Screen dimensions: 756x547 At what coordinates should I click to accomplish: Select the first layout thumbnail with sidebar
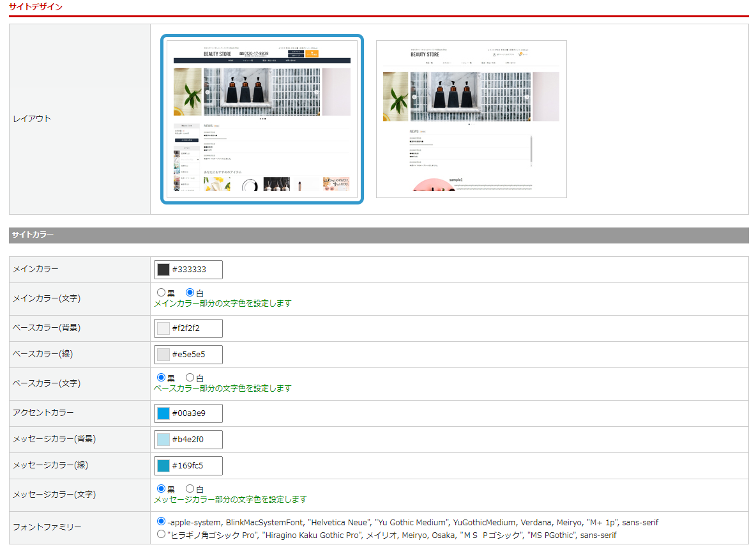262,119
